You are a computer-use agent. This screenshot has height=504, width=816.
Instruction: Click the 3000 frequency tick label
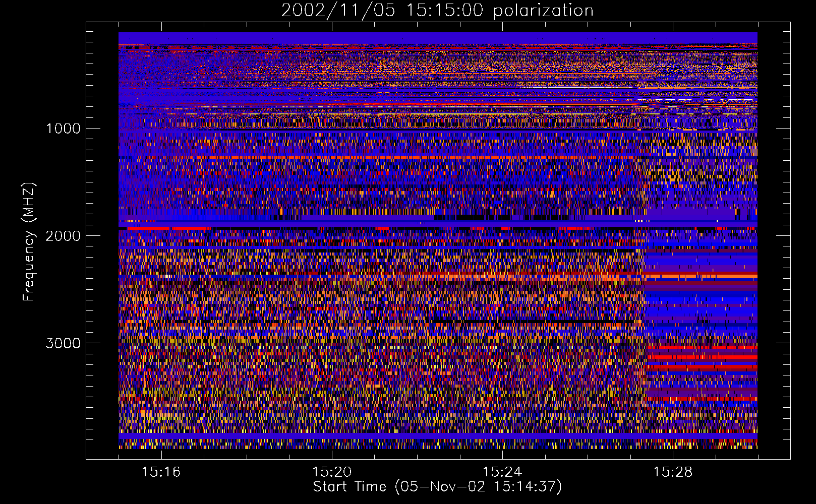pos(63,343)
